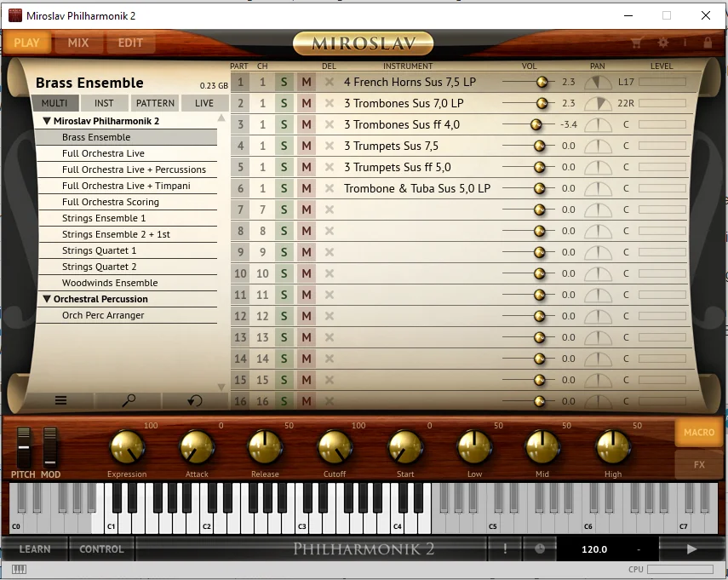
Task: Click the tempo field showing 120.0
Action: point(594,549)
